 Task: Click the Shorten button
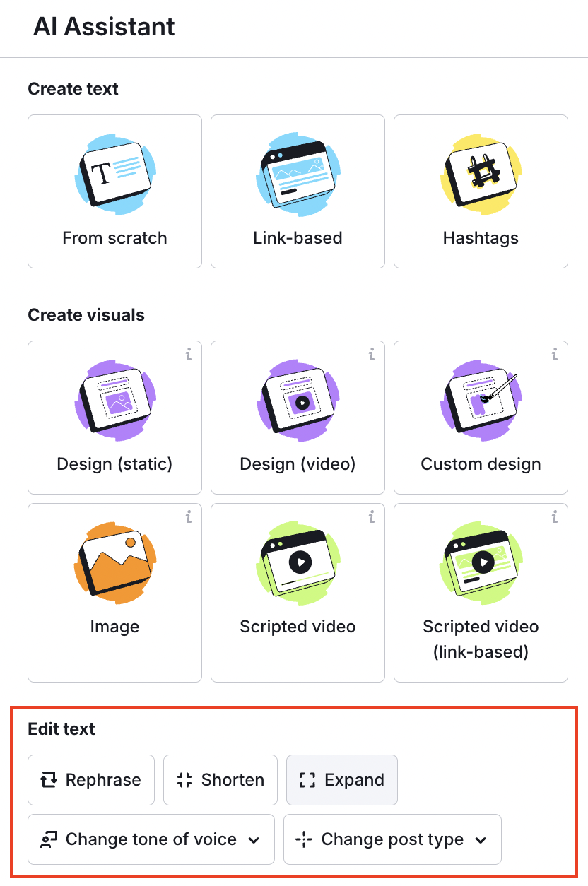[220, 780]
